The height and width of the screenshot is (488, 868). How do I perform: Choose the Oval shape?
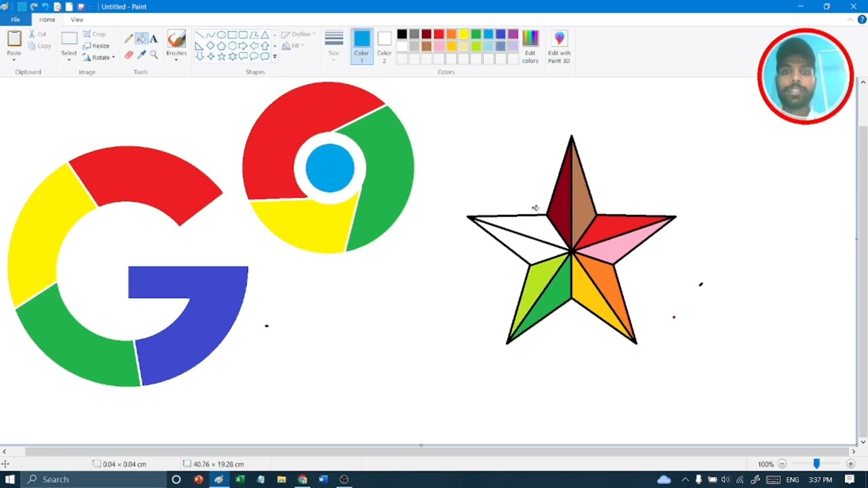[x=221, y=35]
